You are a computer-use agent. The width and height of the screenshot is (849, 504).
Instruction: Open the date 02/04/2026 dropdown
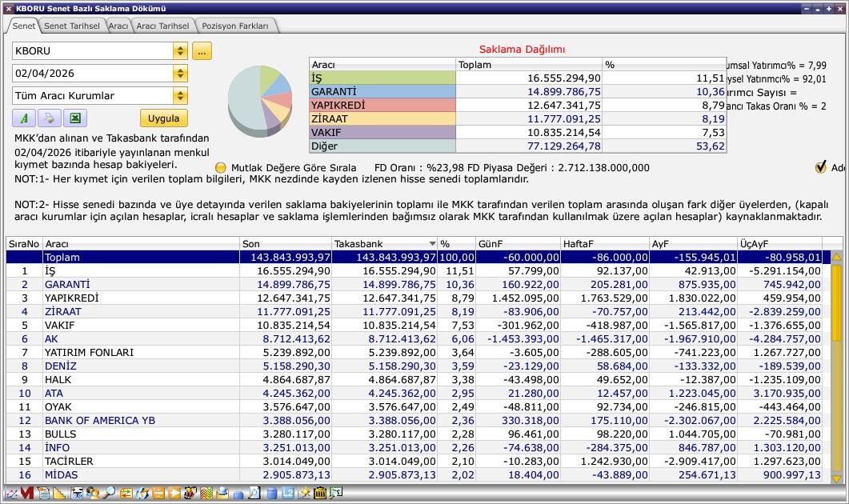click(180, 74)
